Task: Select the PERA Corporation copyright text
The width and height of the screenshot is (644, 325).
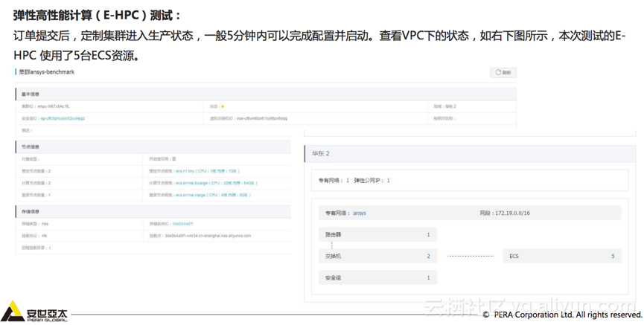Action: [x=562, y=315]
